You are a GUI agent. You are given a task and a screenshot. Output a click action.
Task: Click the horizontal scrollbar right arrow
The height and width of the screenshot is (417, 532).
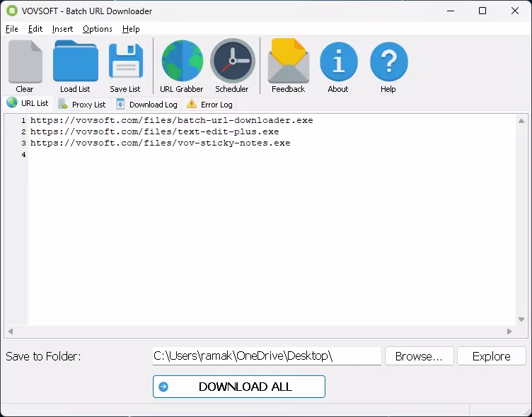click(x=509, y=331)
